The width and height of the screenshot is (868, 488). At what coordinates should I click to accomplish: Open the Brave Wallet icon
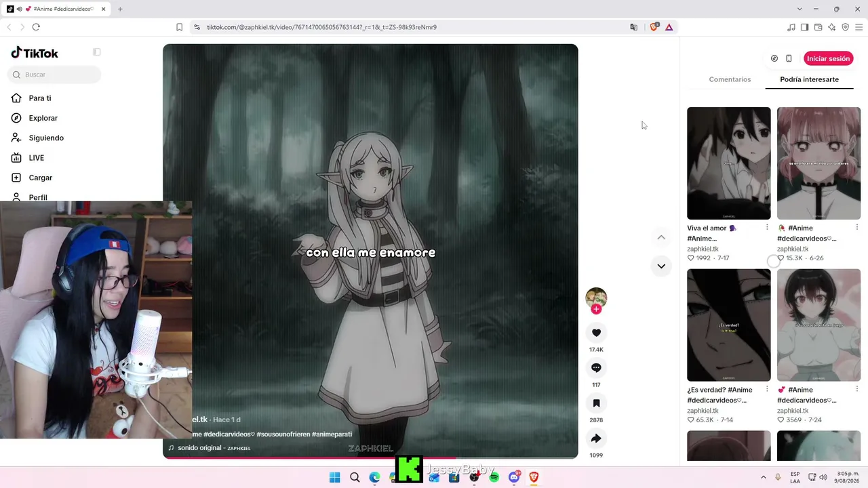click(818, 27)
